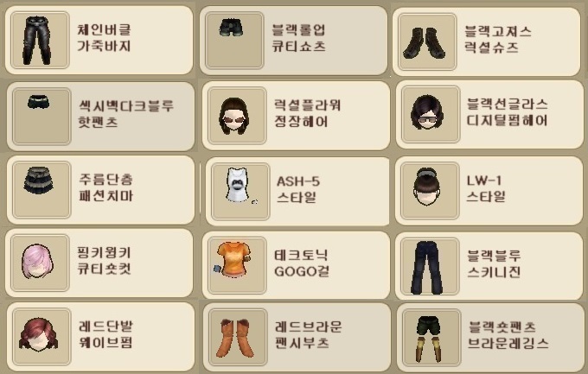Select the orange 테크토닉 GOGO걸 shirt icon
This screenshot has height=374, width=588.
pyautogui.click(x=237, y=265)
